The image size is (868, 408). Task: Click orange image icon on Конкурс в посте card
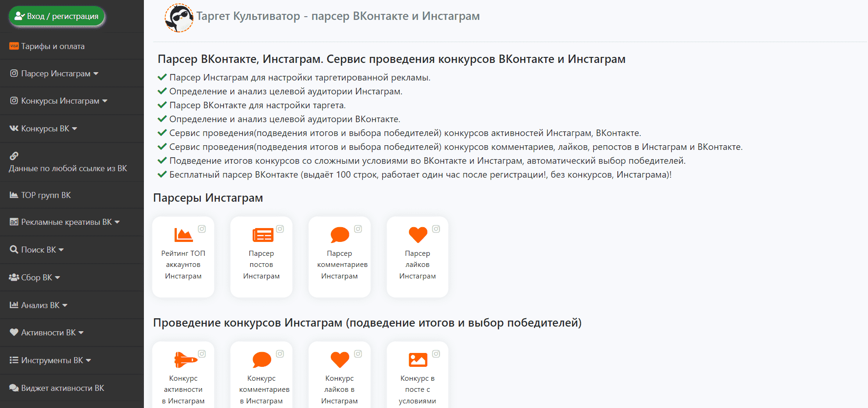[418, 360]
